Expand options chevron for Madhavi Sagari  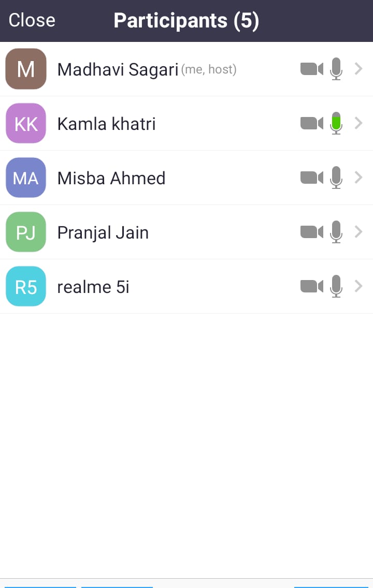(x=358, y=69)
